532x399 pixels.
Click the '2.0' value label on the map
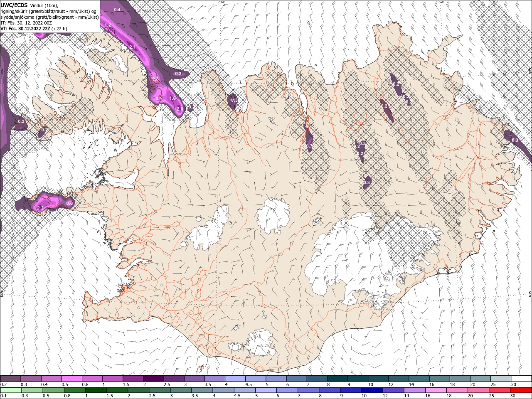(x=180, y=109)
